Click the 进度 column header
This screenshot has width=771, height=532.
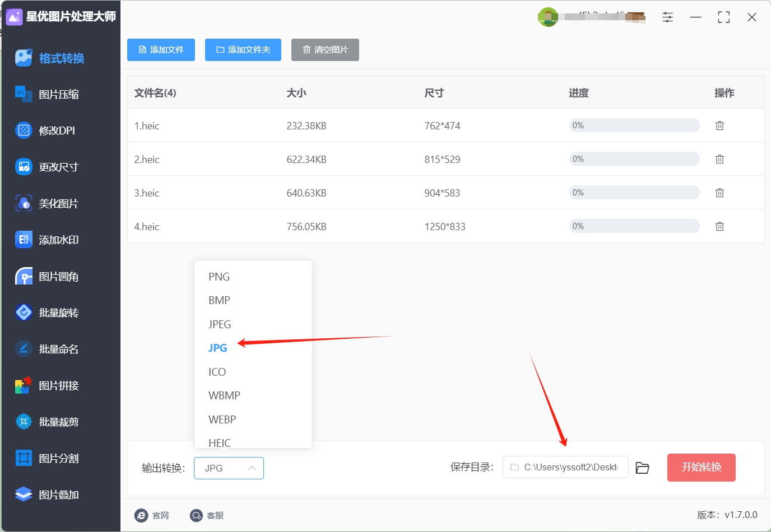(x=579, y=93)
